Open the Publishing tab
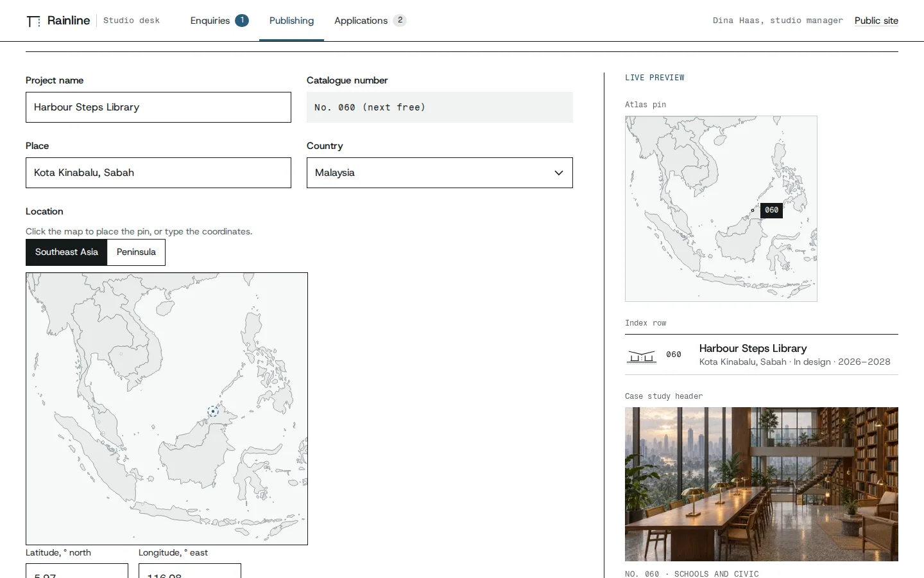Viewport: 924px width, 578px height. click(291, 21)
